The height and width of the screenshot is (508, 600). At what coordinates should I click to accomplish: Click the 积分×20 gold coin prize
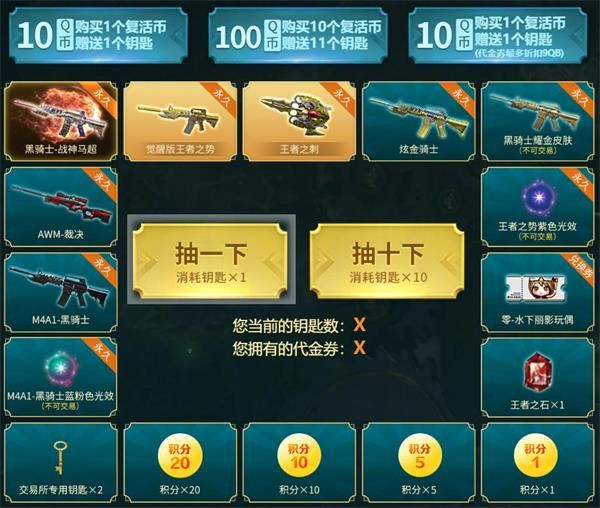(x=180, y=463)
